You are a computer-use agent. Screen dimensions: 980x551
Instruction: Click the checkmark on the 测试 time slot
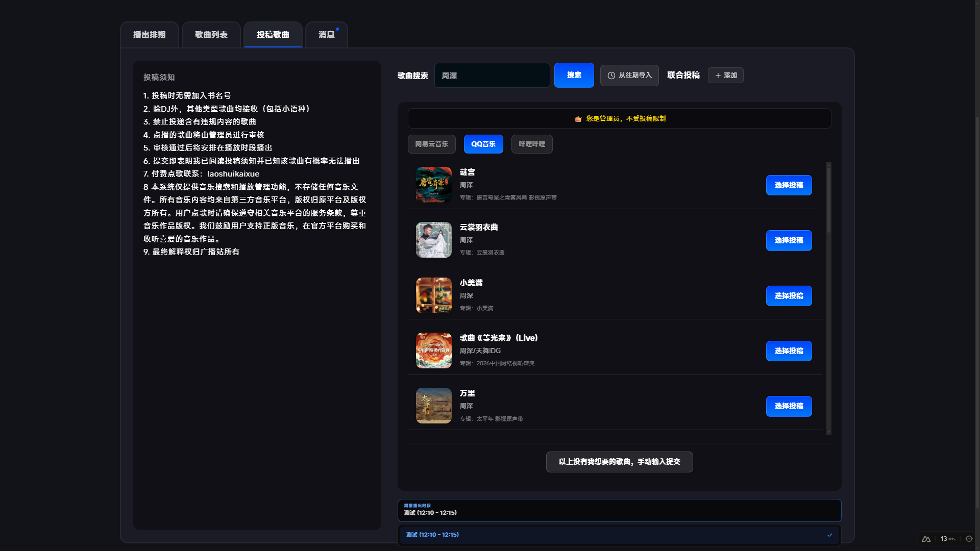[831, 535]
